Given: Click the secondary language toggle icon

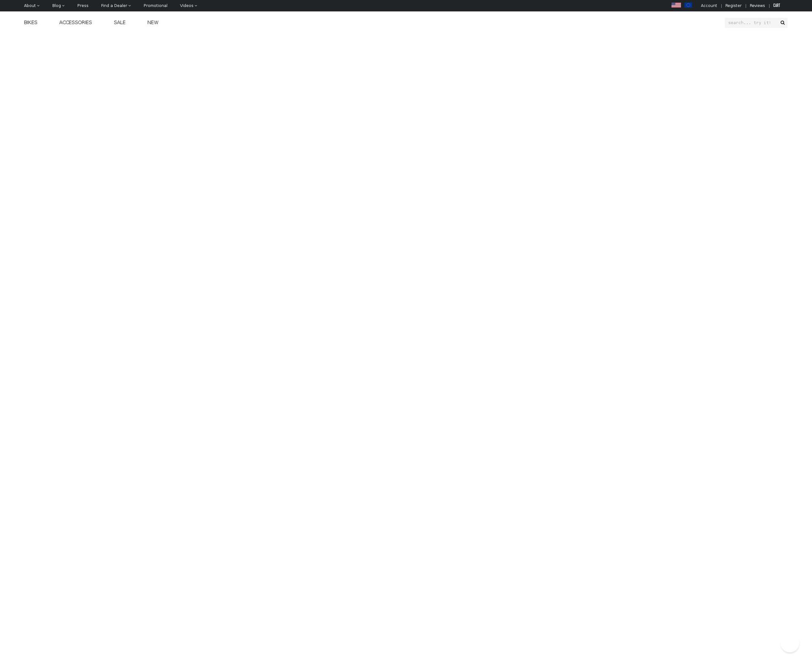Looking at the screenshot, I should point(688,5).
